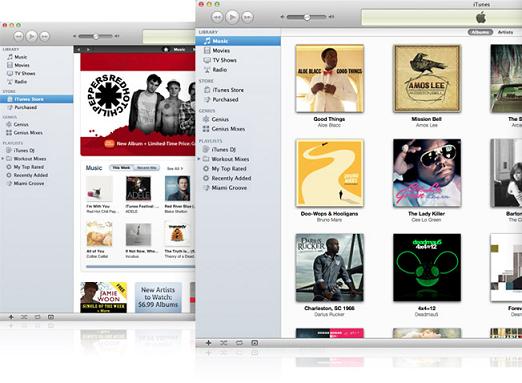Screen dimensions: 522x383
Task: Click the play button in the front iTunes window
Action: [x=232, y=17]
